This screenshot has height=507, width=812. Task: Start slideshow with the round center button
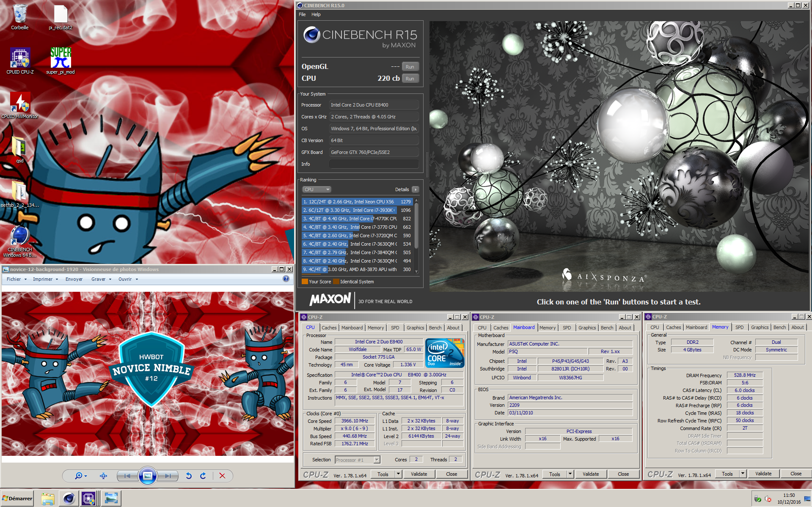(147, 476)
